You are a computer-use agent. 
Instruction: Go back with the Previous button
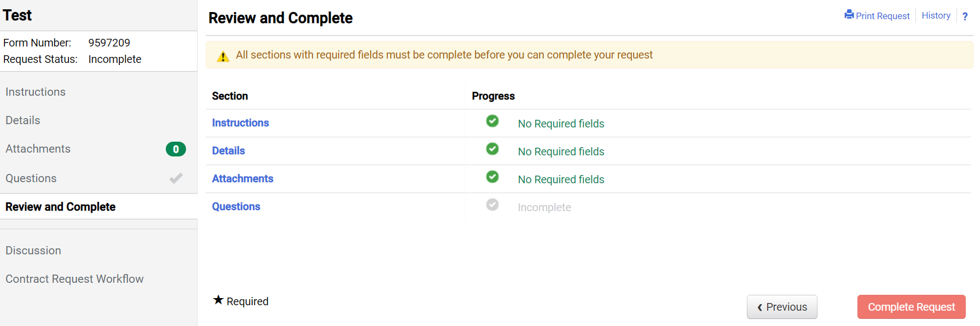(782, 307)
